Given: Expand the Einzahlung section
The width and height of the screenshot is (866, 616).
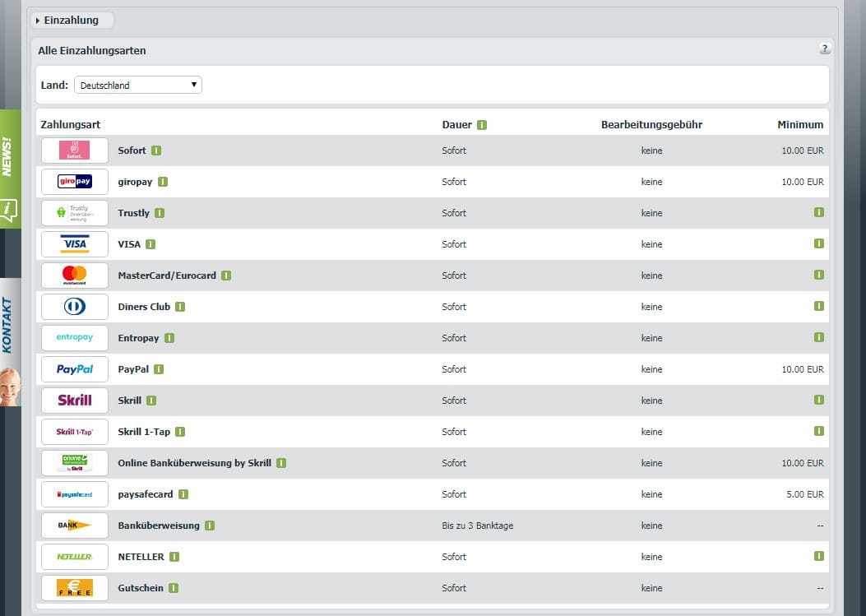Looking at the screenshot, I should click(72, 21).
